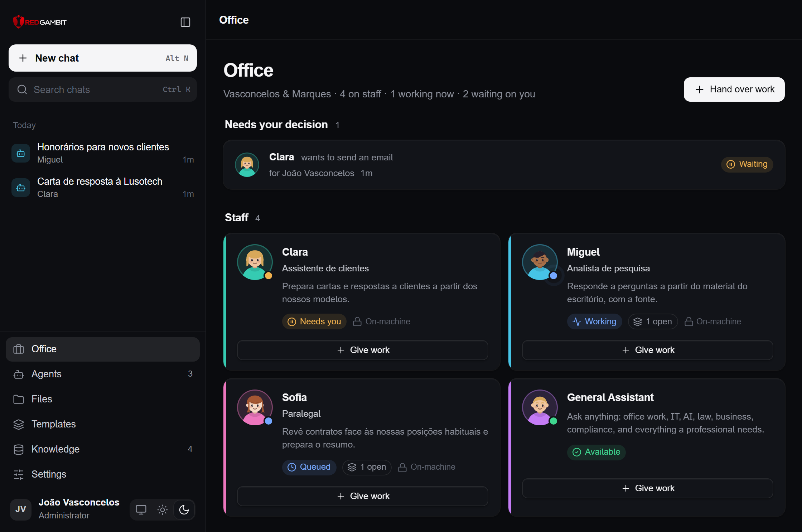Image resolution: width=802 pixels, height=532 pixels.
Task: Give work to General Assistant
Action: (x=647, y=488)
